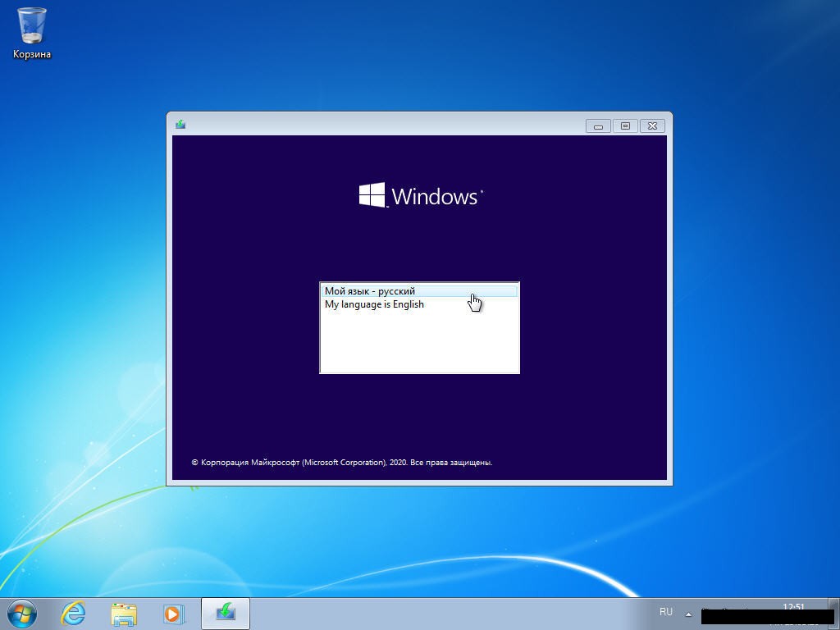The image size is (840, 630).
Task: Show hidden tray icons arrow
Action: (x=688, y=614)
